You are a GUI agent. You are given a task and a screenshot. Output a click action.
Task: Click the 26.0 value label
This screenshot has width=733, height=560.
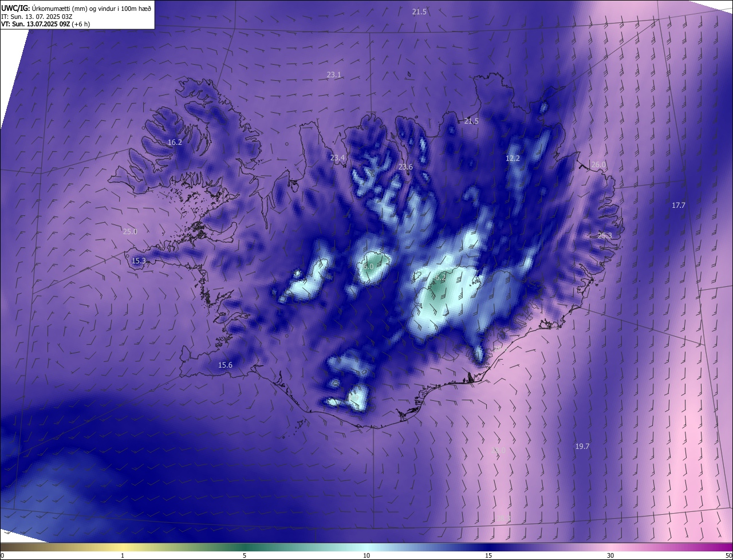pyautogui.click(x=598, y=165)
